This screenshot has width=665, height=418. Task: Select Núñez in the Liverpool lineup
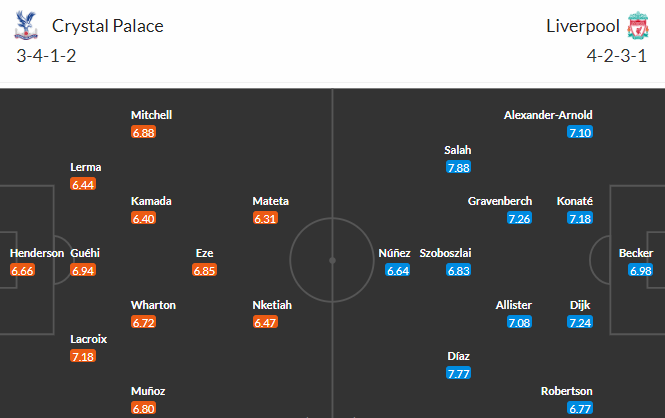tap(394, 253)
